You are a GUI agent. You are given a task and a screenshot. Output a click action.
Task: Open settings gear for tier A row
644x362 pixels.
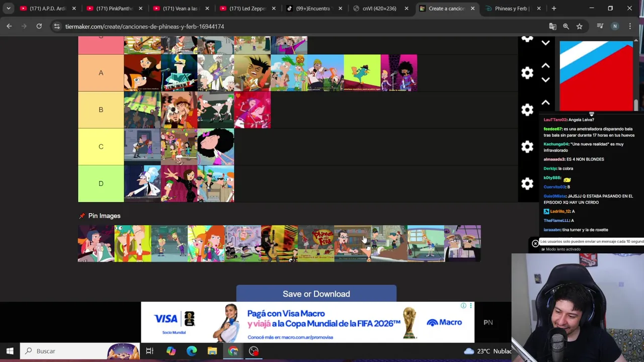tap(527, 73)
